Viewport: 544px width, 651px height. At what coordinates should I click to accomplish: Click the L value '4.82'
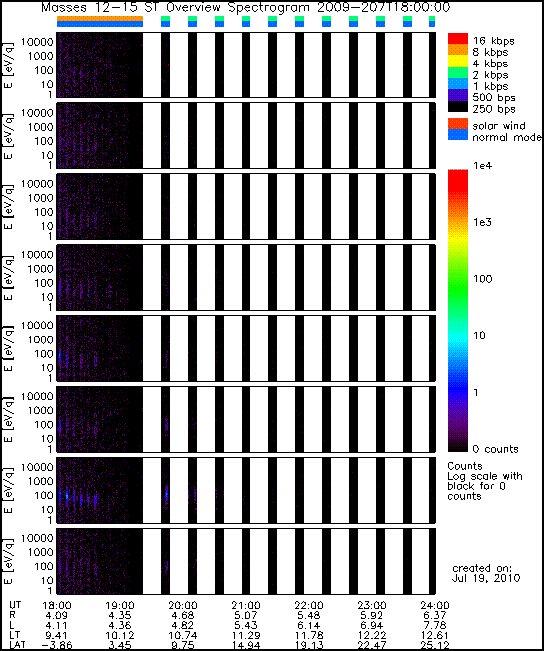(x=183, y=625)
